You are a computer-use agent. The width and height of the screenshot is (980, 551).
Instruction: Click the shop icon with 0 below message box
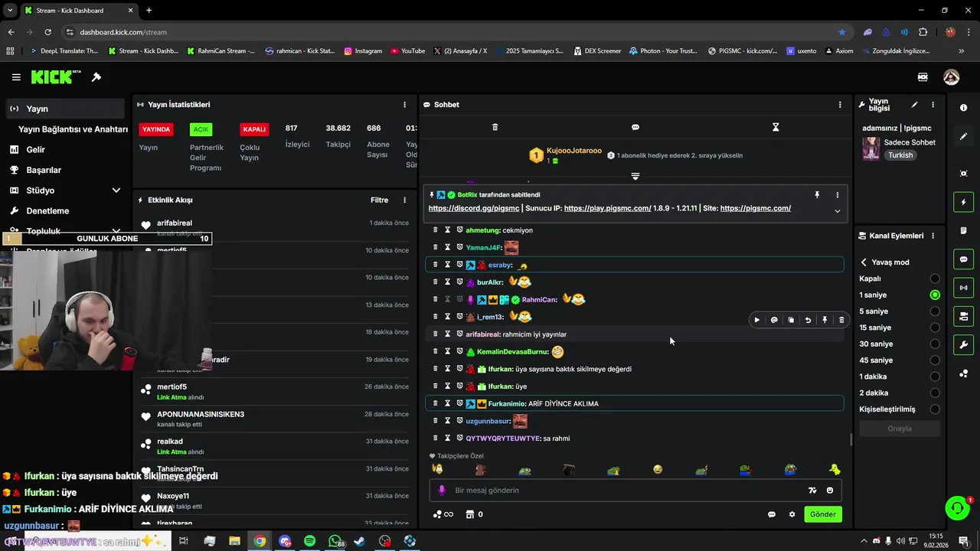click(x=474, y=514)
